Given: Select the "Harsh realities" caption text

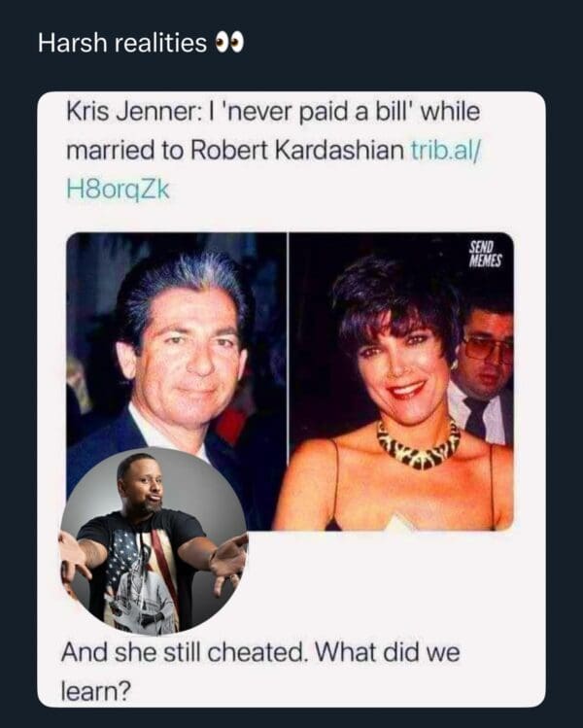Looking at the screenshot, I should point(122,43).
